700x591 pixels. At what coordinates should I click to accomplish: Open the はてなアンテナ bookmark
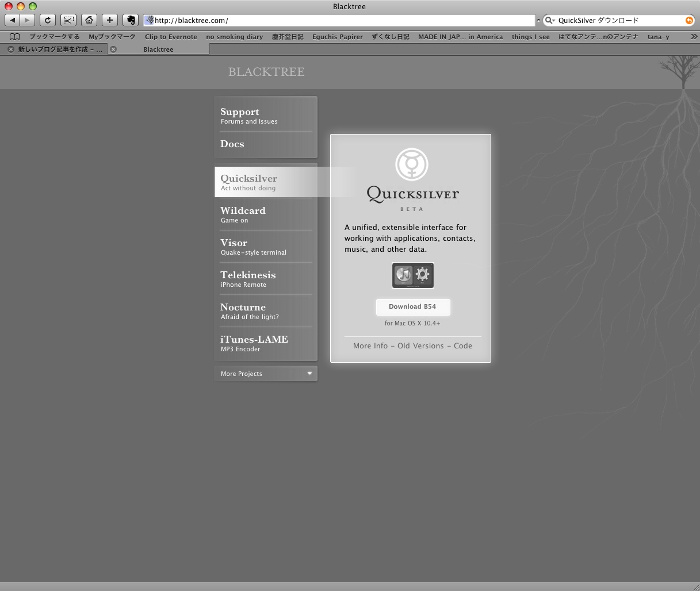(598, 36)
